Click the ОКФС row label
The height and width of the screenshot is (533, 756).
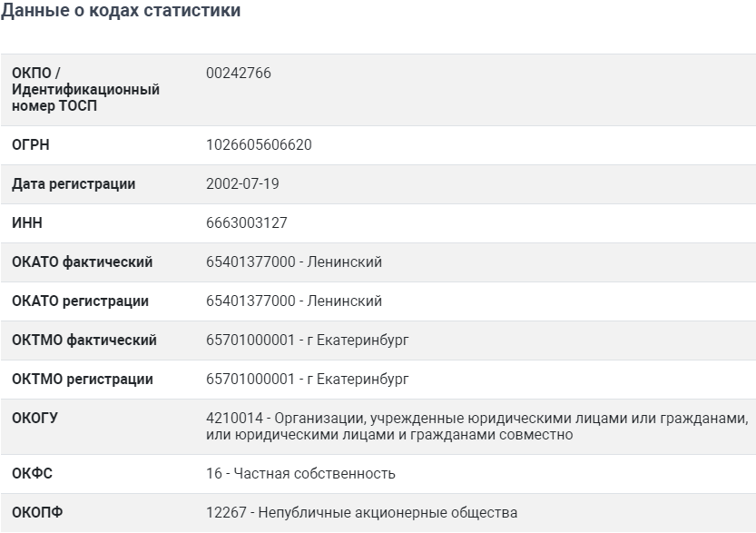(x=32, y=474)
